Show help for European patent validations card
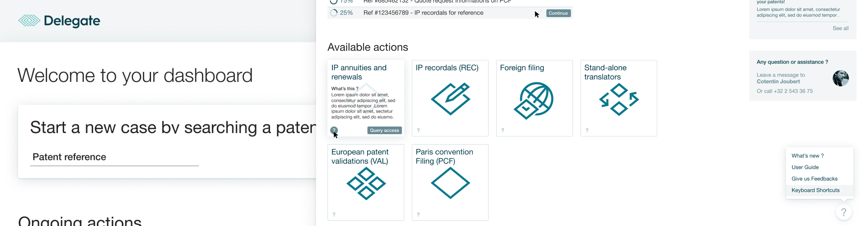The height and width of the screenshot is (226, 868). pyautogui.click(x=334, y=215)
